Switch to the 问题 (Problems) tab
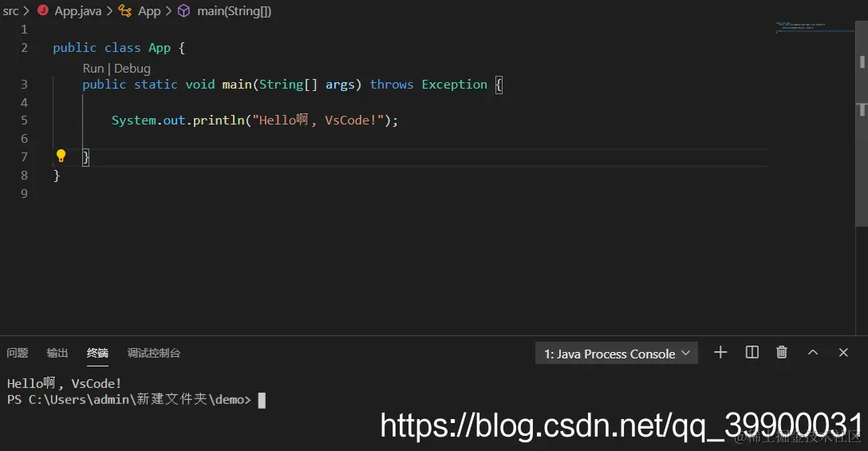The height and width of the screenshot is (451, 868). (x=18, y=353)
